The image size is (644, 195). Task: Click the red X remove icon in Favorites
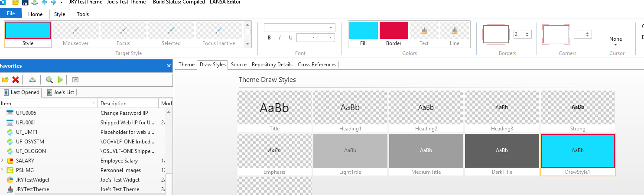[16, 80]
